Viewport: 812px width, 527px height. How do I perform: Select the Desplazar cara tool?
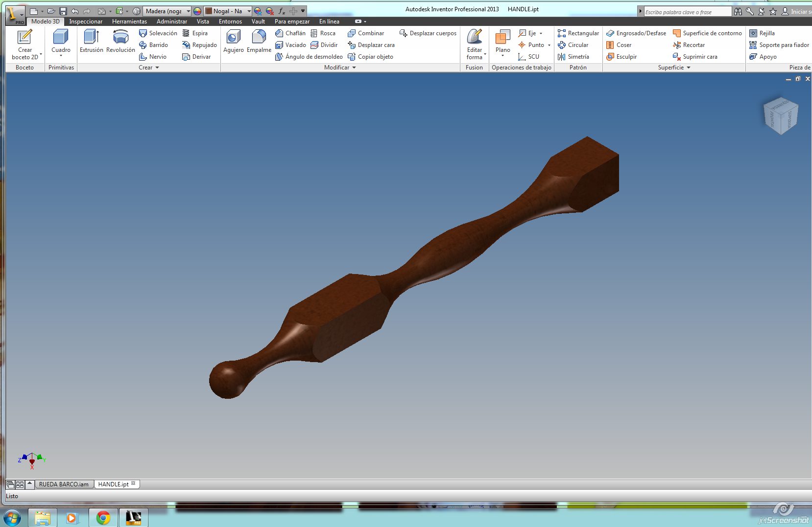coord(371,45)
